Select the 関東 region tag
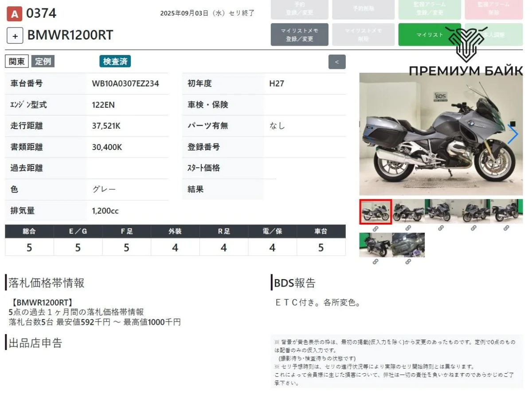Screen dimensions: 532x410 [x=17, y=62]
